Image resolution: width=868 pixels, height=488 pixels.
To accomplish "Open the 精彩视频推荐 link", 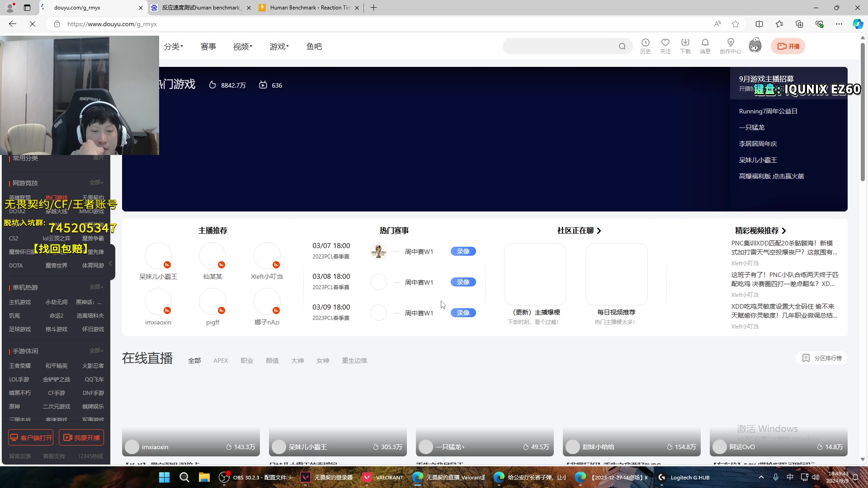I will (x=760, y=230).
